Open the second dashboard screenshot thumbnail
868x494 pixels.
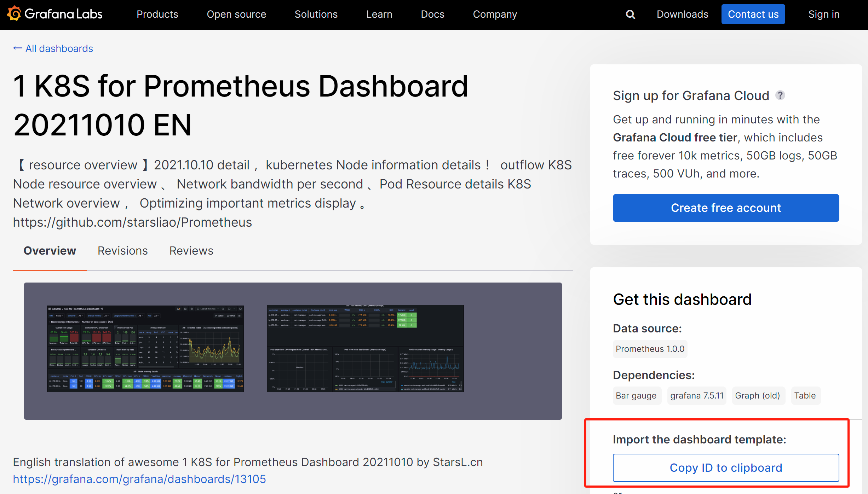(x=365, y=348)
